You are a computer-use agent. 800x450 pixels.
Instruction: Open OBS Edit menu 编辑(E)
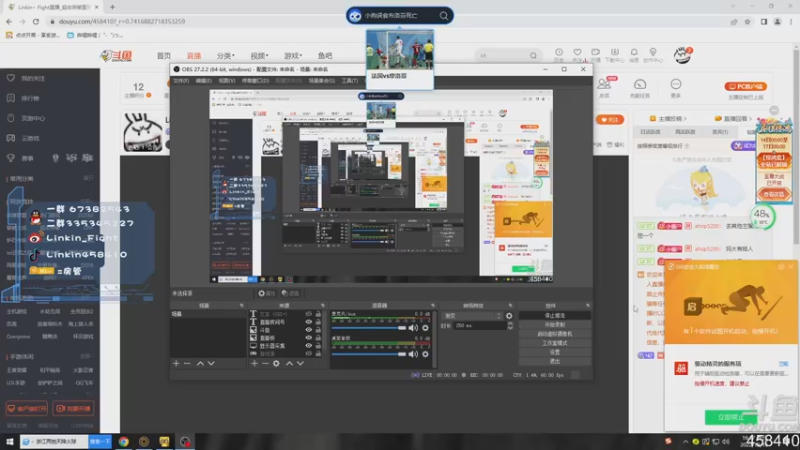pyautogui.click(x=203, y=81)
